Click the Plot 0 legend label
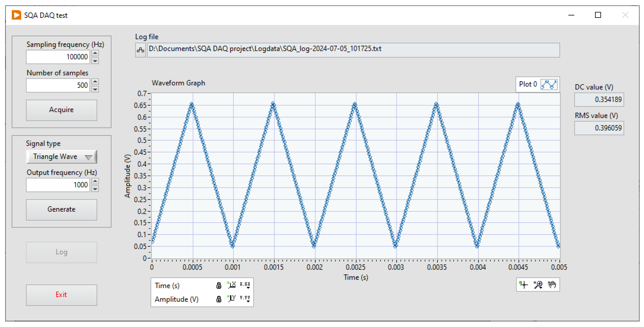This screenshot has width=644, height=327. [528, 84]
